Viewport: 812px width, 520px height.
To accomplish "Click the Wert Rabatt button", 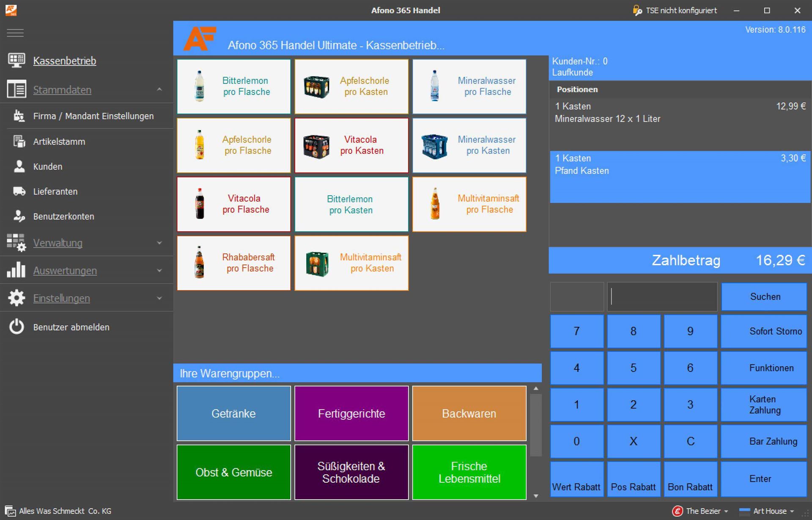I will click(576, 479).
